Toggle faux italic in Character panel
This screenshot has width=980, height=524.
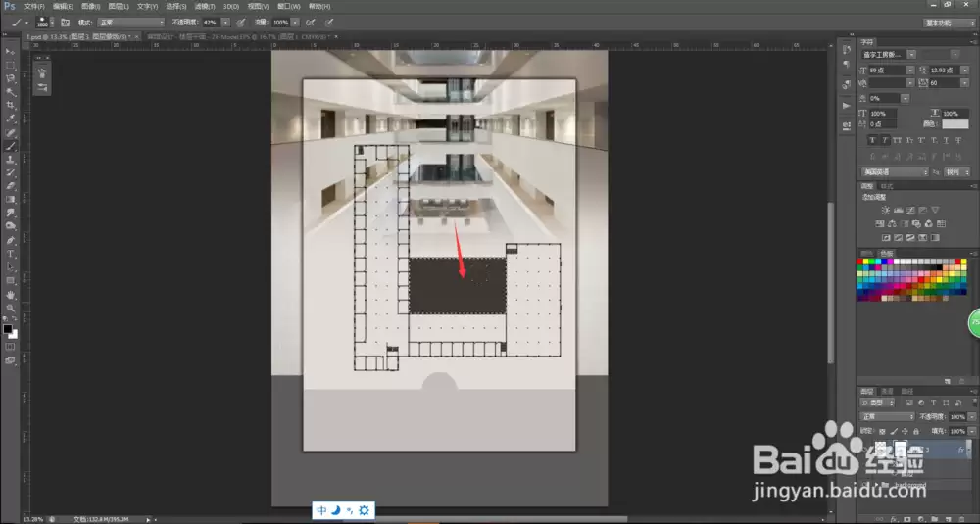point(884,140)
